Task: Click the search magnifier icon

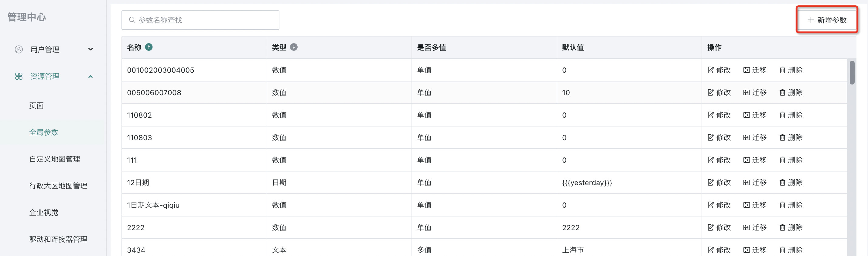Action: [132, 20]
